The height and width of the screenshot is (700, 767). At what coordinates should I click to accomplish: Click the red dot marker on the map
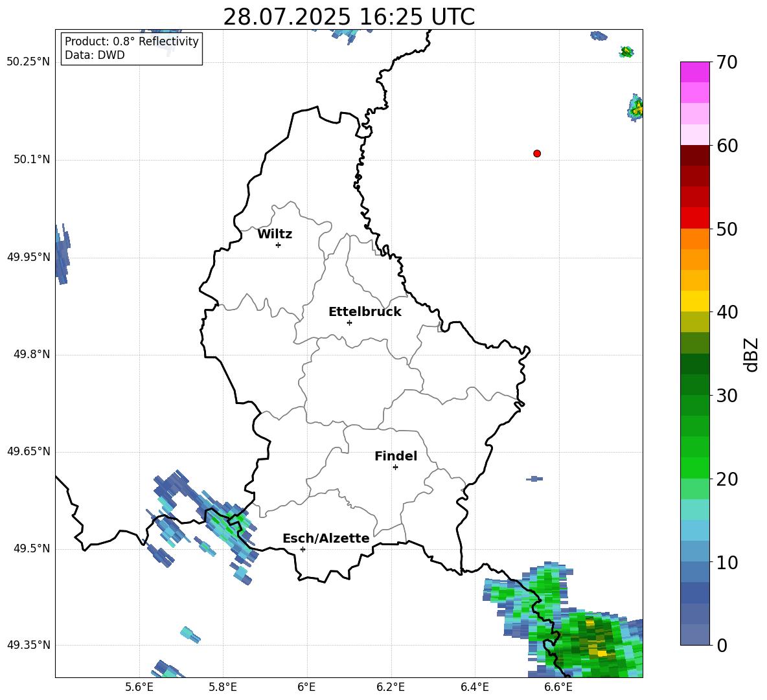(x=537, y=153)
